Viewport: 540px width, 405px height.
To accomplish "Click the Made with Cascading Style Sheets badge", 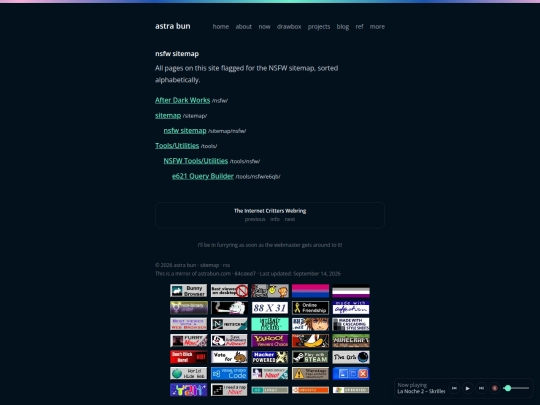I will [351, 324].
